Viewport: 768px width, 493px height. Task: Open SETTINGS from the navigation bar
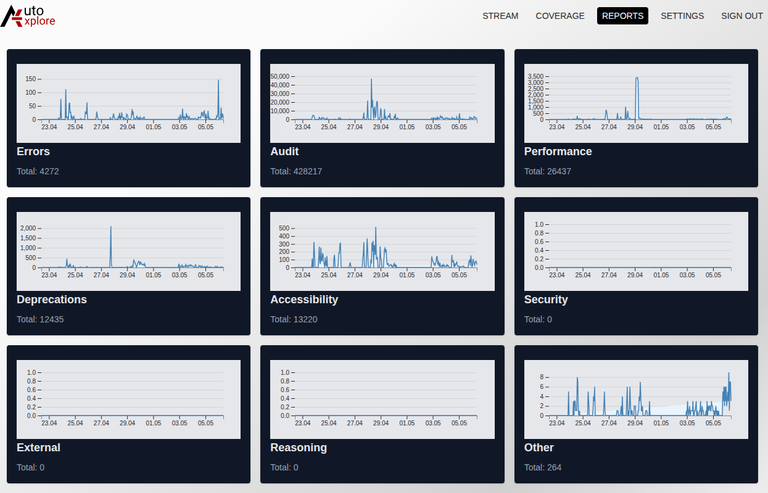682,16
